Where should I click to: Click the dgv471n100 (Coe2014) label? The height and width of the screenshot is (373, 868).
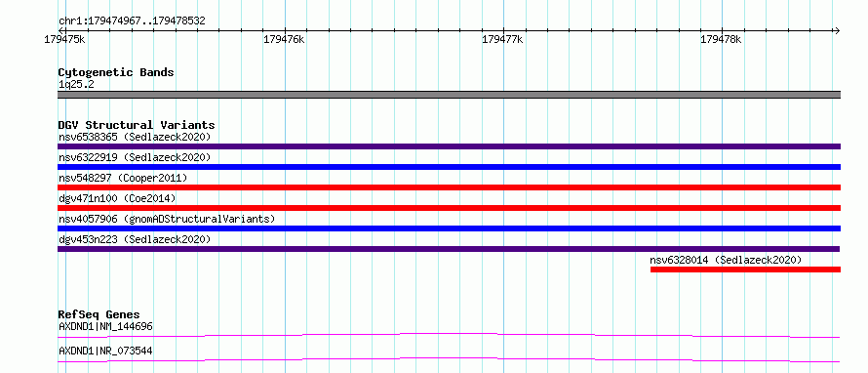117,198
